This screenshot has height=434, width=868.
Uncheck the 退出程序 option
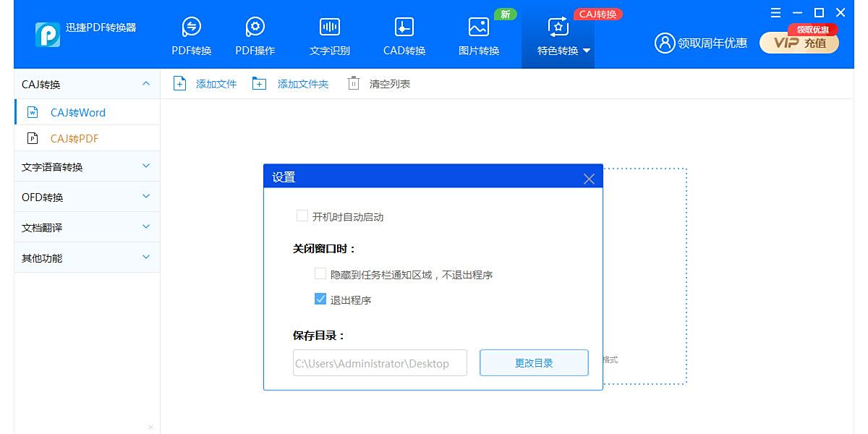tap(320, 299)
